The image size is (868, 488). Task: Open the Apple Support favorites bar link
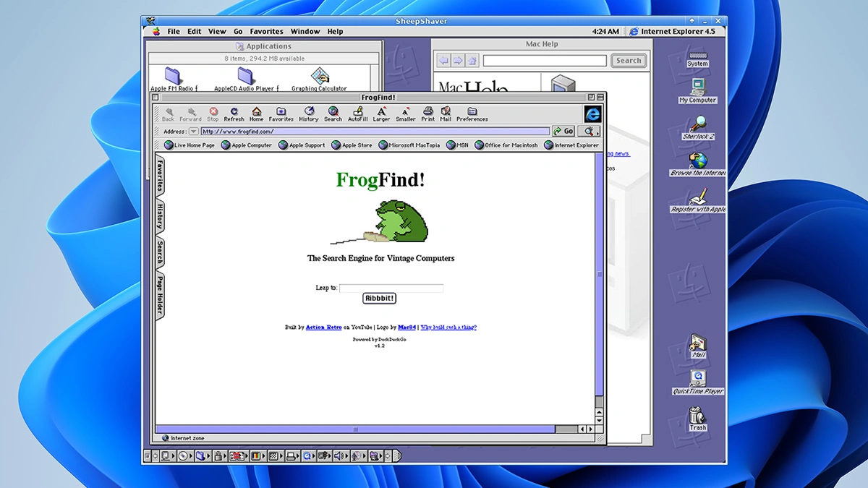pos(302,145)
